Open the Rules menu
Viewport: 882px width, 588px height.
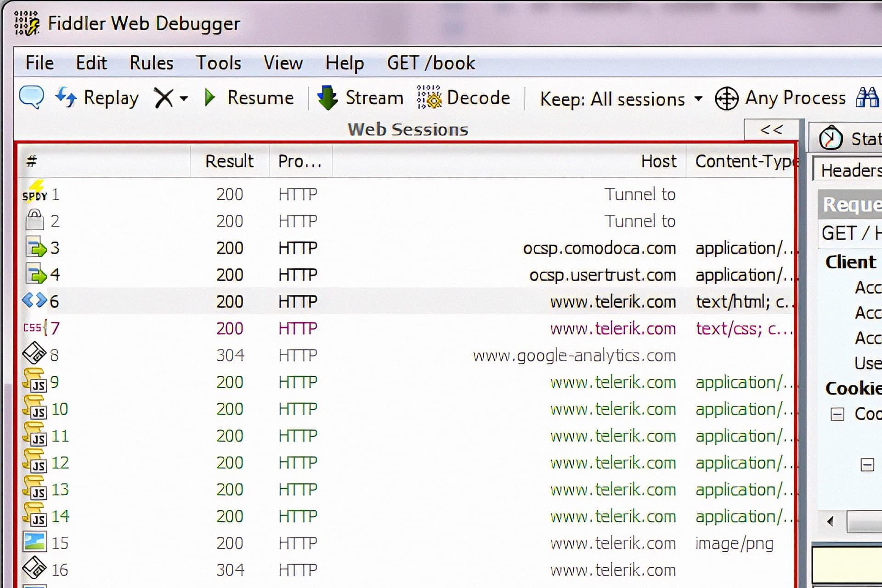coord(152,63)
